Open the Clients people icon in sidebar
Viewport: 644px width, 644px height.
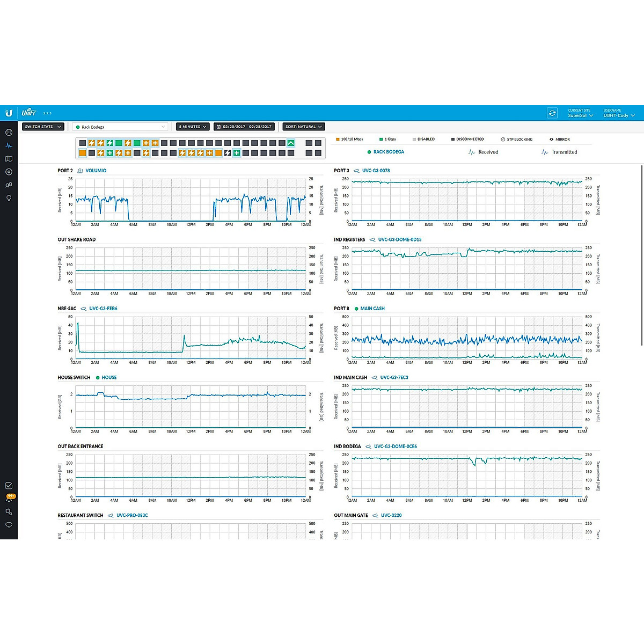coord(9,185)
